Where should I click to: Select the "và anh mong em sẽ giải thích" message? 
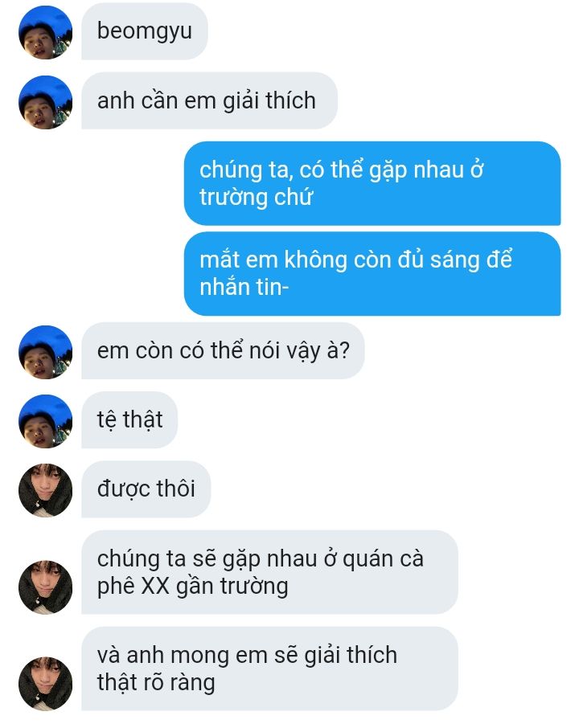click(269, 669)
